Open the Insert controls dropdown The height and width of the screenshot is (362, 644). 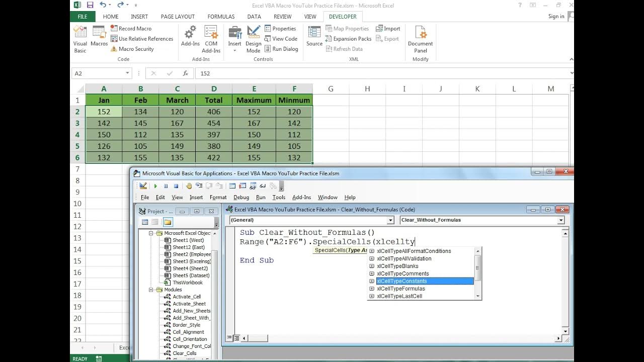point(234,39)
